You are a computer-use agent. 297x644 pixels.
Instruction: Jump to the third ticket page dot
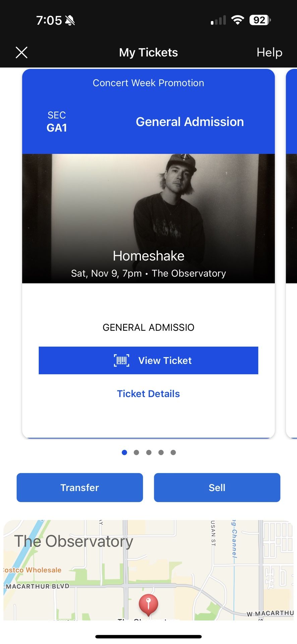coord(149,452)
